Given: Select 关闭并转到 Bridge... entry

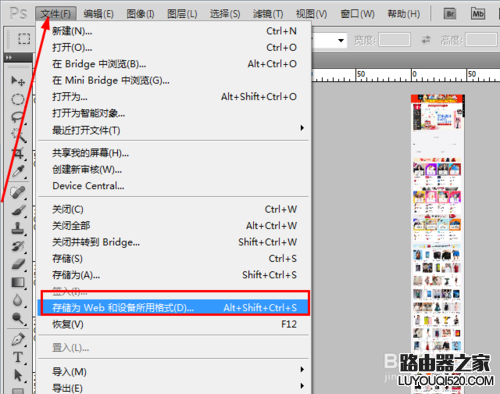Looking at the screenshot, I should point(174,242).
